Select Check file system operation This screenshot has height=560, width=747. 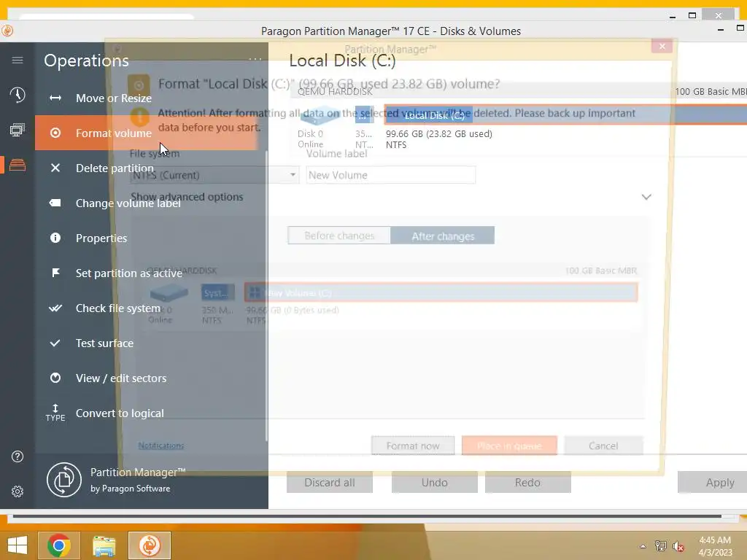[146, 308]
